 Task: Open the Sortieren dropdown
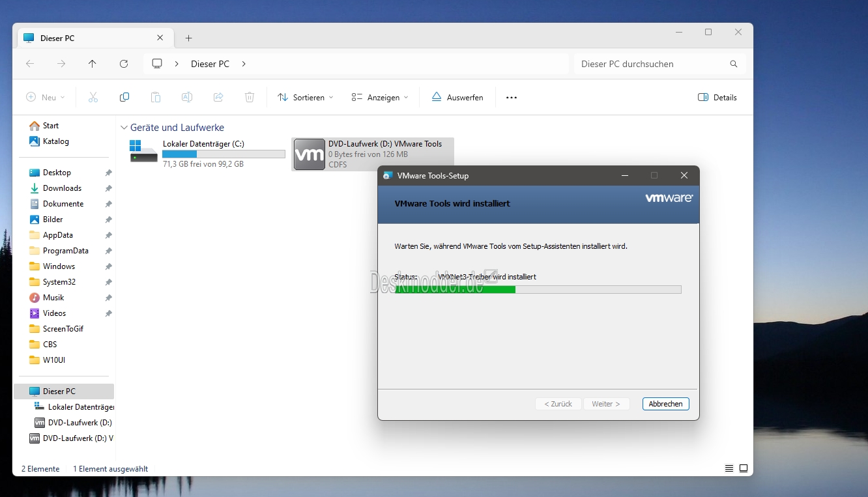[306, 97]
